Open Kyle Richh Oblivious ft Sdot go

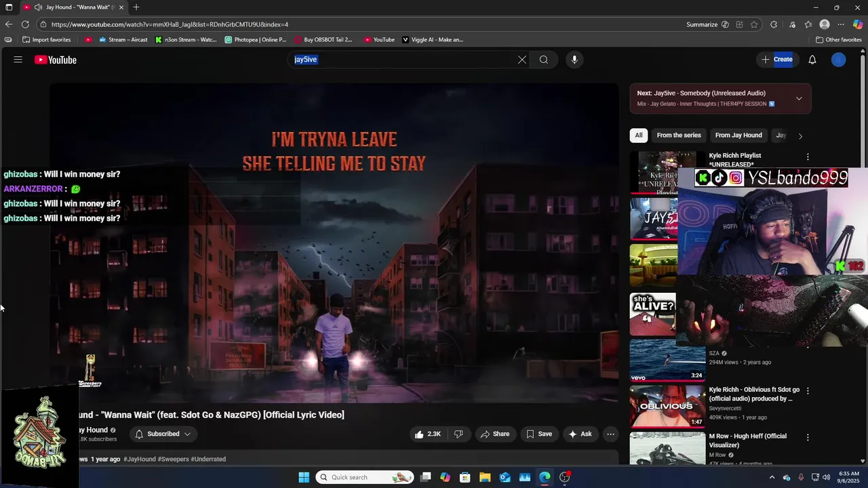click(754, 394)
